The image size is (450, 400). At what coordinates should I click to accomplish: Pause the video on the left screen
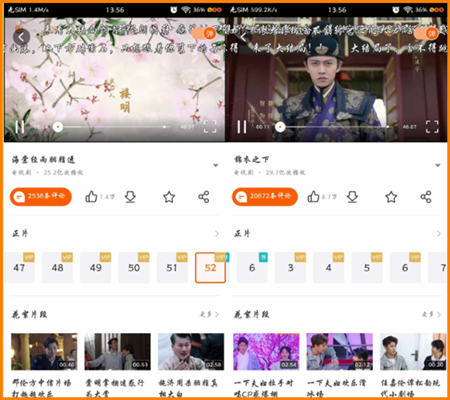[20, 127]
